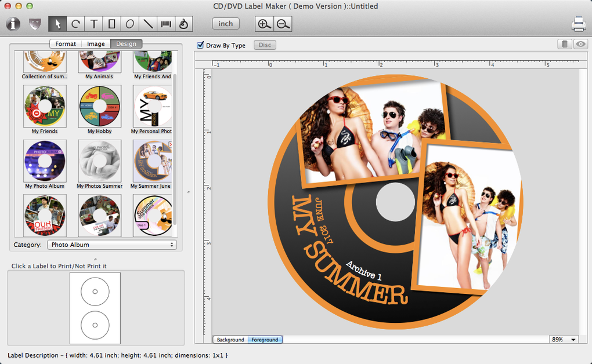Viewport: 592px width, 364px height.
Task: Click the zoom in magnifier
Action: (264, 24)
